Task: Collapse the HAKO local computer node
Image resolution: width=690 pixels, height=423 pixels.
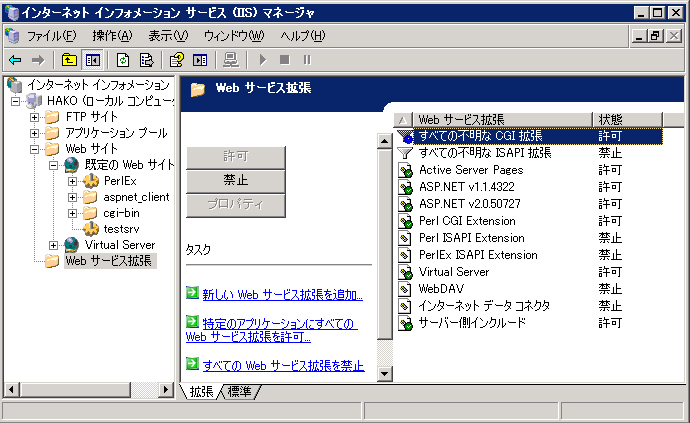Action: 15,101
